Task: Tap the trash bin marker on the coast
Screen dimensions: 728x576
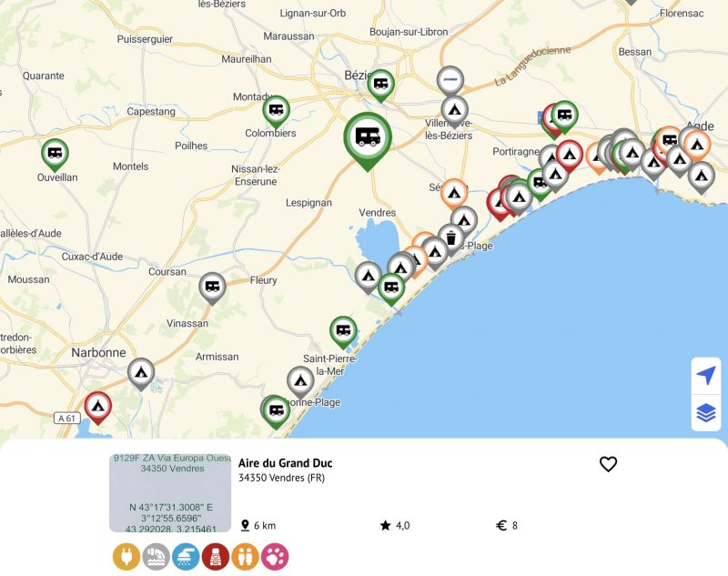Action: pos(450,238)
